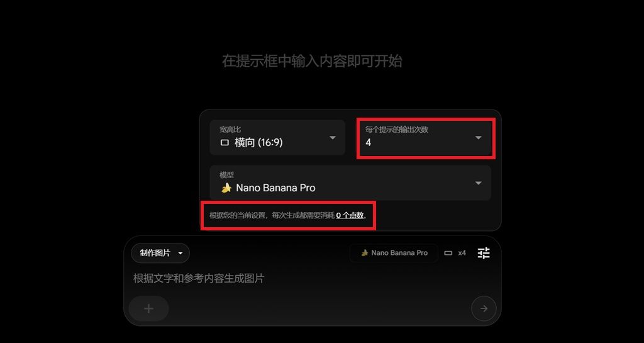Click the plus add-reference button
Viewport: 644px width, 343px height.
click(148, 308)
